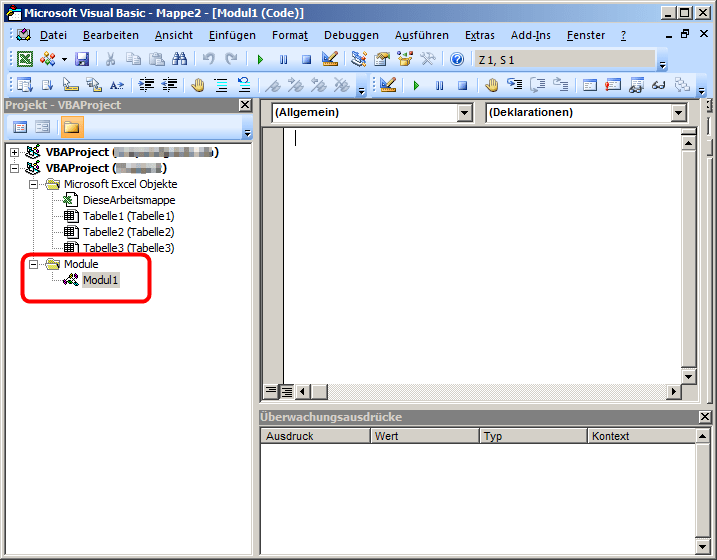
Task: Open the Watch Window icon
Action: pyautogui.click(x=636, y=85)
